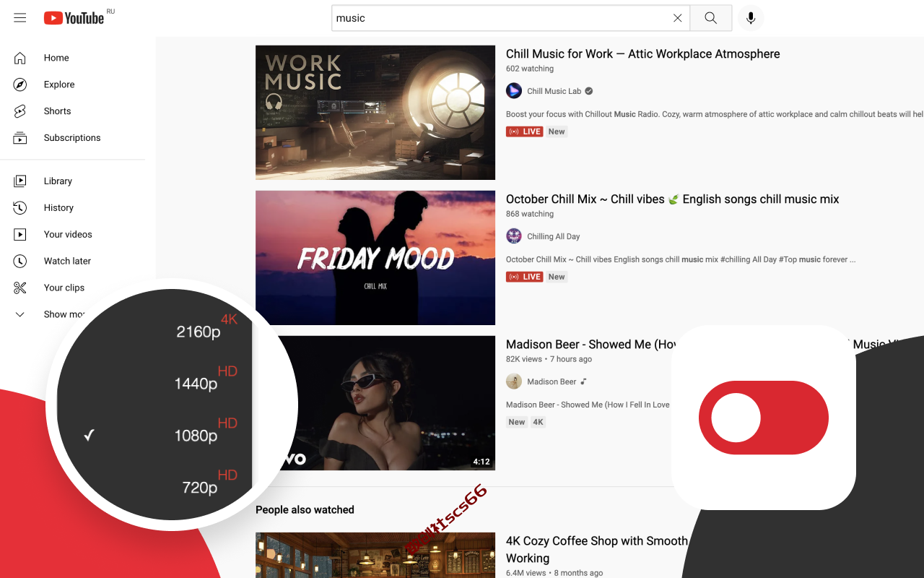Clear the search box with X
The width and height of the screenshot is (924, 578).
(677, 18)
